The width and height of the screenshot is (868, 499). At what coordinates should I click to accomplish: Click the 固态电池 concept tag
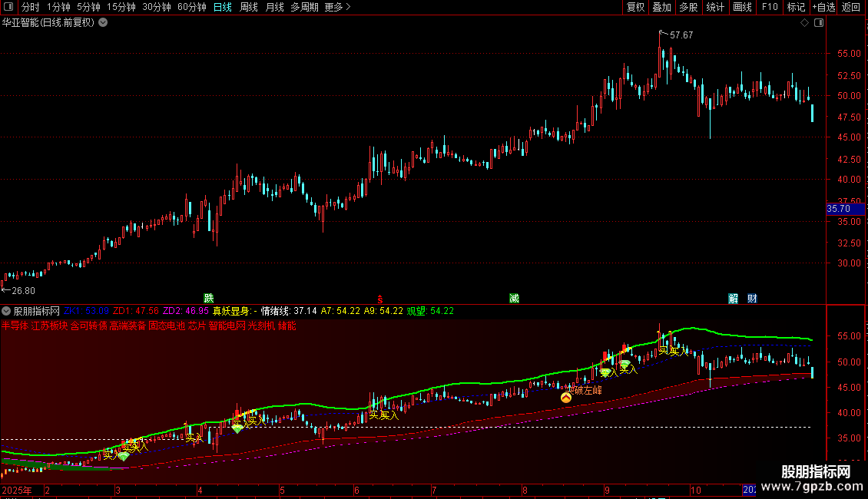pyautogui.click(x=167, y=326)
